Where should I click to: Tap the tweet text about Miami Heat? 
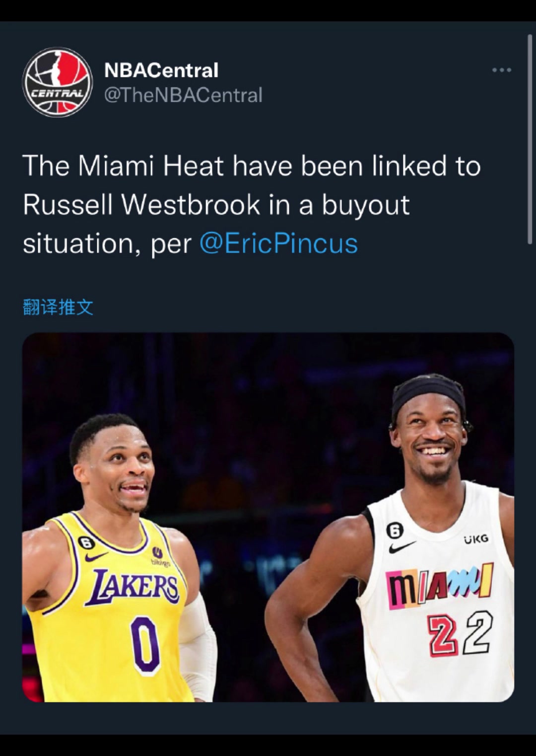tap(252, 204)
